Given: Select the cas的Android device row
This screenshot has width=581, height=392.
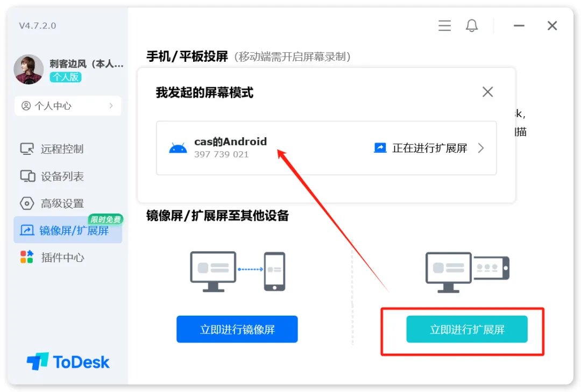Looking at the screenshot, I should pos(326,148).
